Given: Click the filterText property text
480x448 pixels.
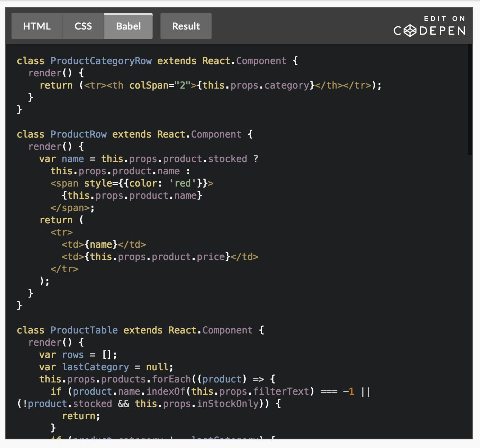Looking at the screenshot, I should [x=281, y=391].
